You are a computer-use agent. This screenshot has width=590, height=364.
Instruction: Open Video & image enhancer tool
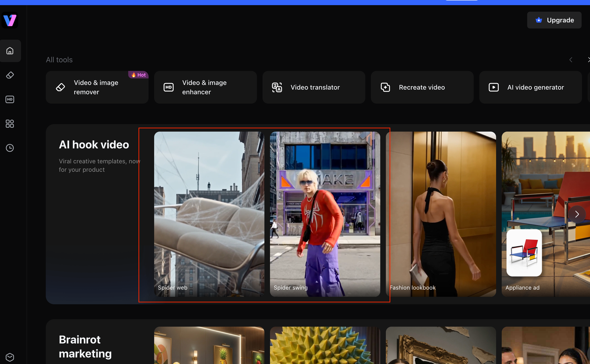[206, 87]
